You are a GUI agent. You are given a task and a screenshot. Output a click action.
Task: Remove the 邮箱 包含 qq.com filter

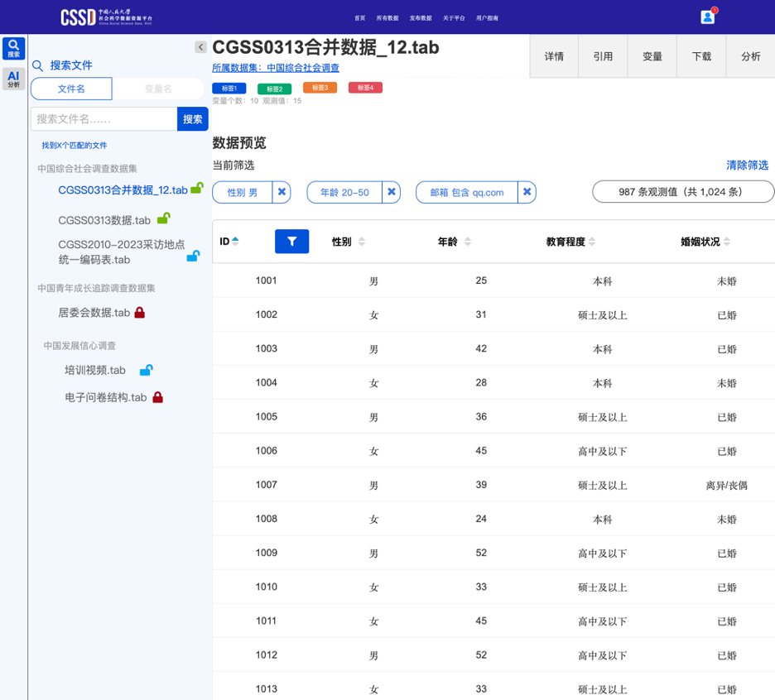[527, 192]
